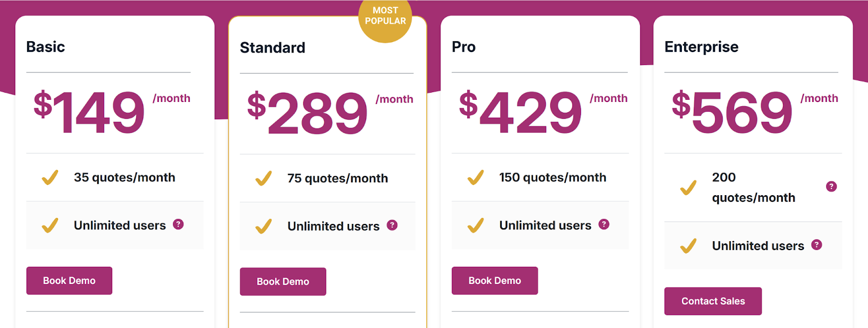The height and width of the screenshot is (328, 868).
Task: Click the checkmark beside 35 quotes/month
Action: point(50,176)
